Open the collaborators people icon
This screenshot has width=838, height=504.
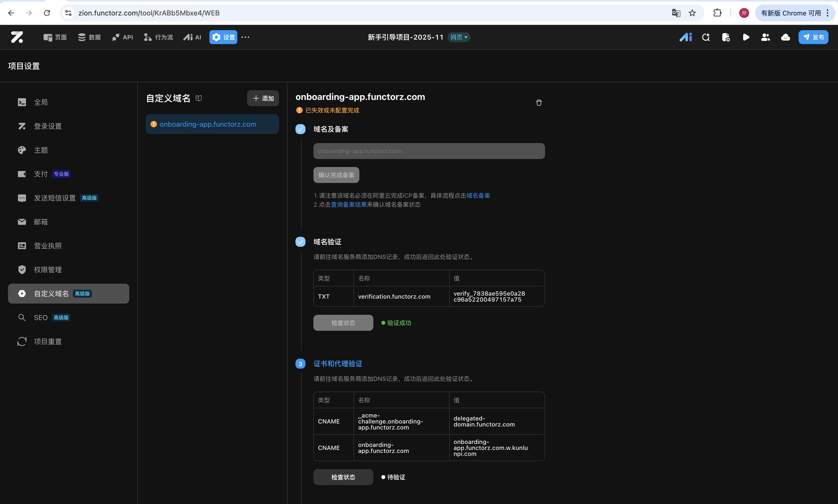tap(766, 37)
